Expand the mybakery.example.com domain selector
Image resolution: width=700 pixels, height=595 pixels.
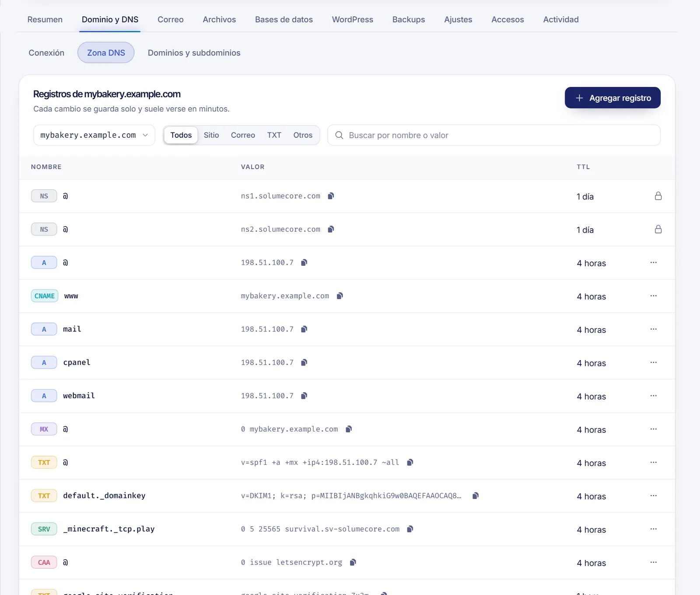click(x=94, y=135)
